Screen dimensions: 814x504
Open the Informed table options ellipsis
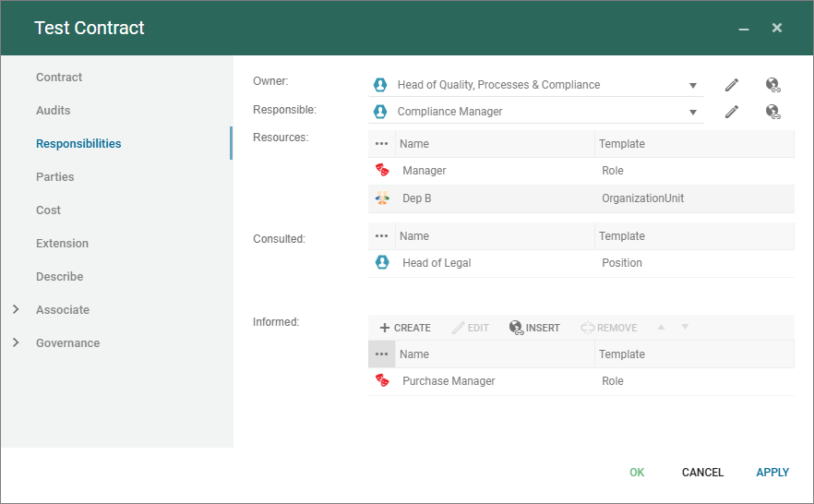(x=382, y=354)
